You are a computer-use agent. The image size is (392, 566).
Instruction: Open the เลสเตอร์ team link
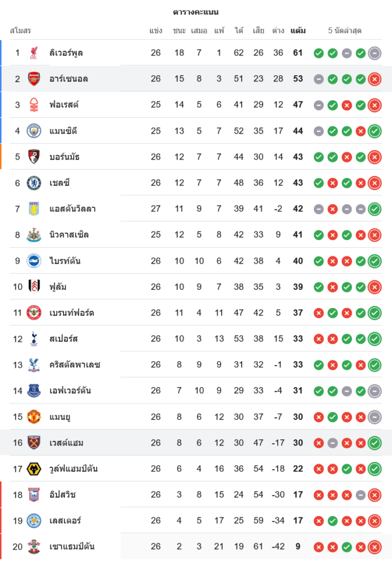65,520
